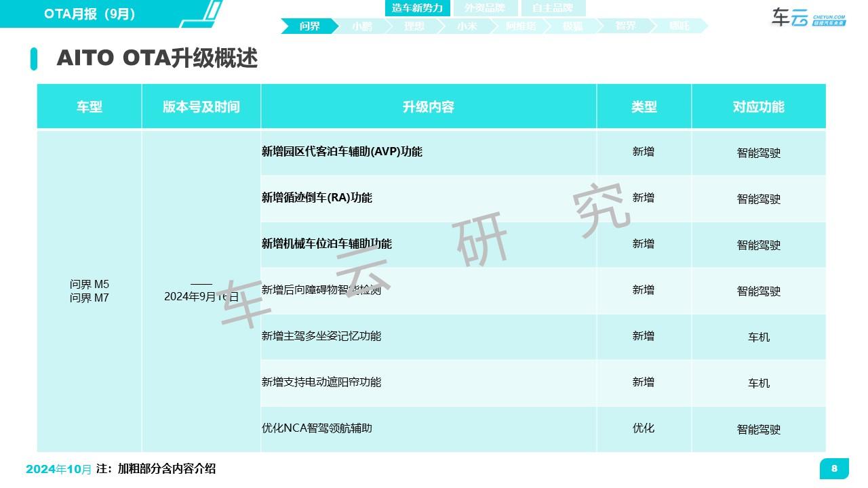Select the 问界 M5 model text
The height and width of the screenshot is (488, 868).
click(x=90, y=284)
